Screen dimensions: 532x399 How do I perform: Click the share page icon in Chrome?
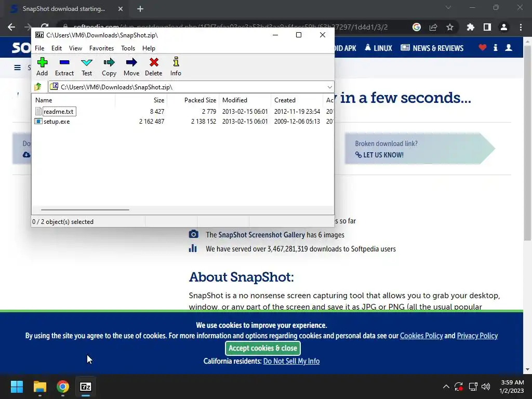coord(433,27)
